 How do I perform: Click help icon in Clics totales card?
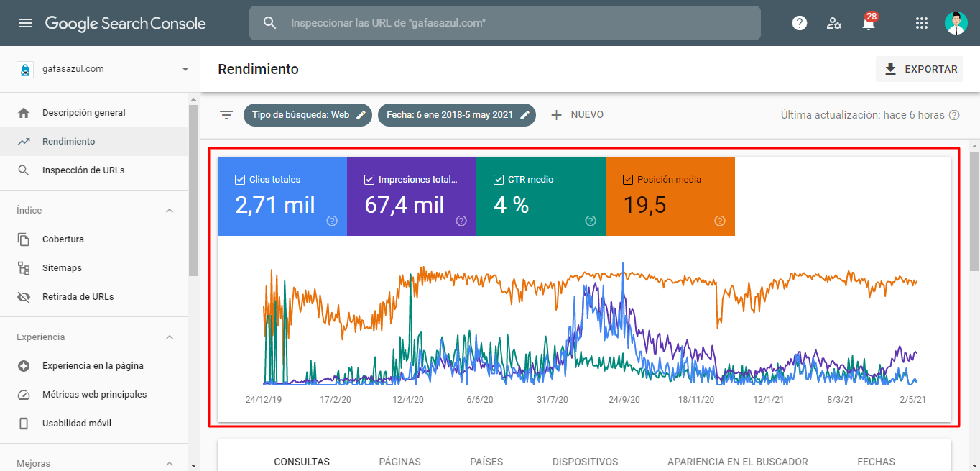(332, 221)
